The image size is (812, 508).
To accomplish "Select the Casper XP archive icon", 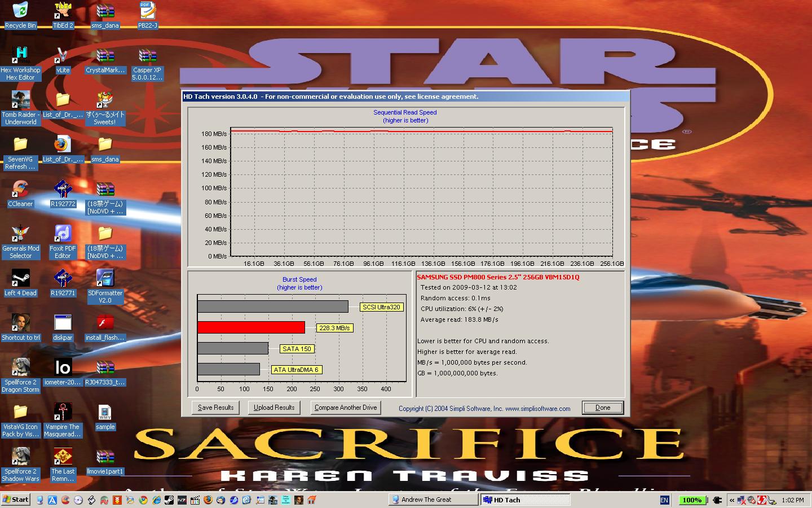I will click(147, 63).
